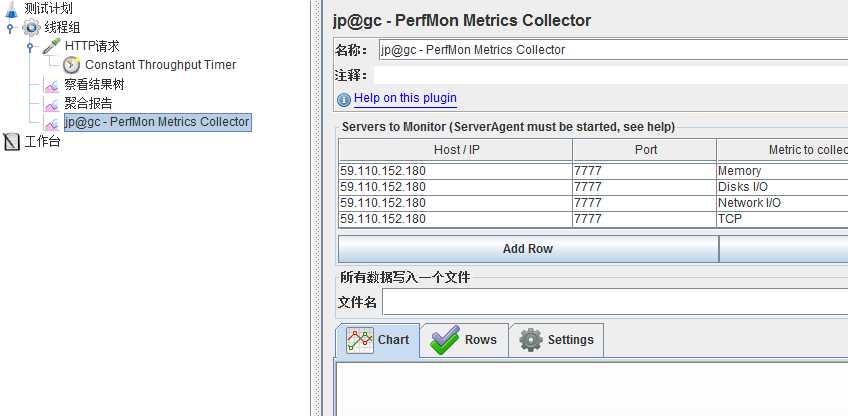Select Port 7777 in the Network I/O row
The width and height of the screenshot is (848, 416).
point(645,203)
